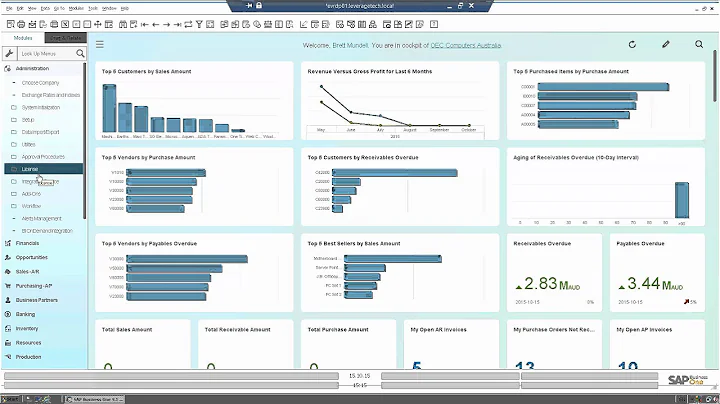Expand the System Initialization folder
720x404 pixels.
click(41, 107)
